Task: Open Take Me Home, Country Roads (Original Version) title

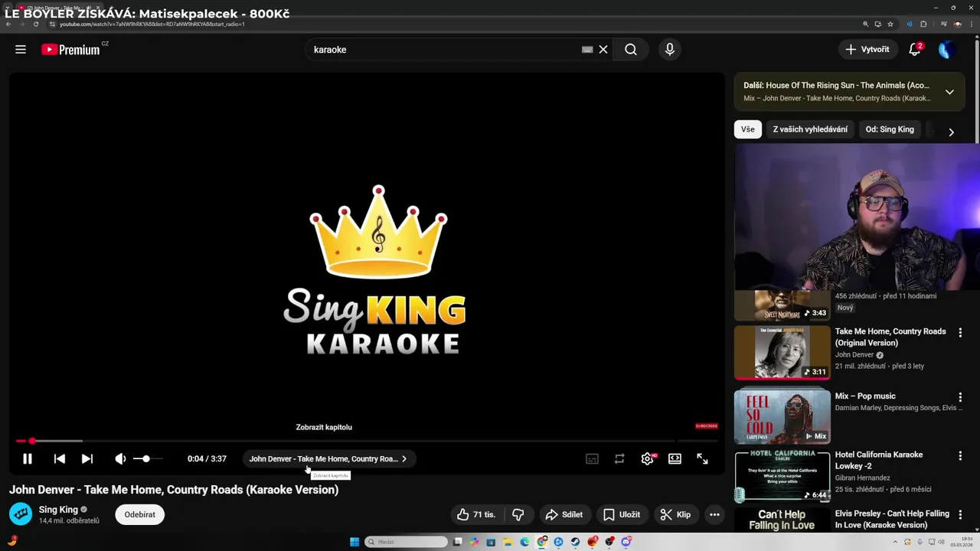Action: (x=890, y=337)
